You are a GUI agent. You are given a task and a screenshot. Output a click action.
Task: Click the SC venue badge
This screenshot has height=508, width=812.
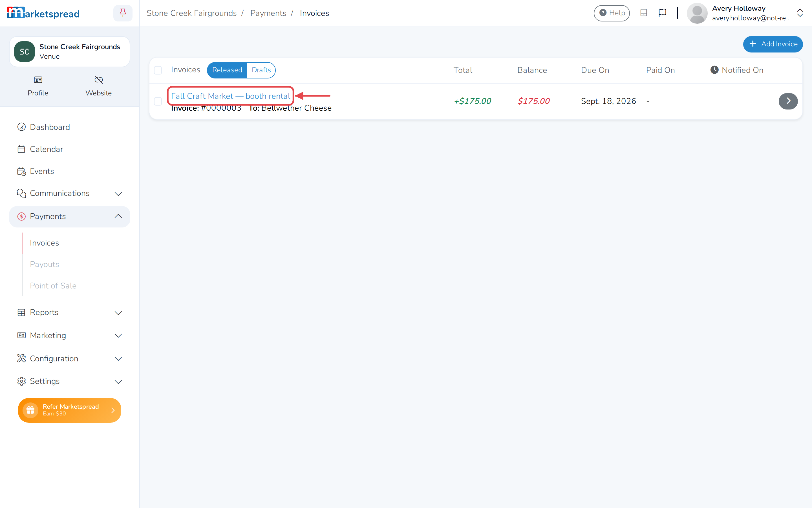(x=25, y=51)
